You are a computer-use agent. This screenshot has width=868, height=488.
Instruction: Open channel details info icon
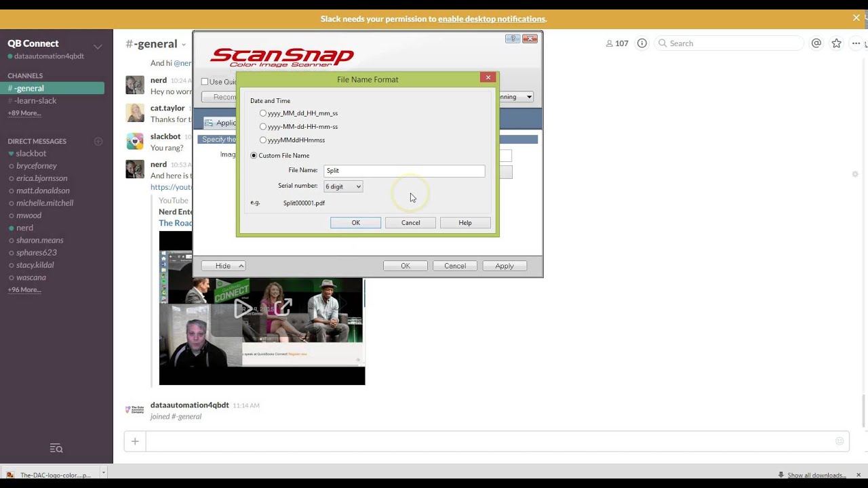[x=642, y=43]
